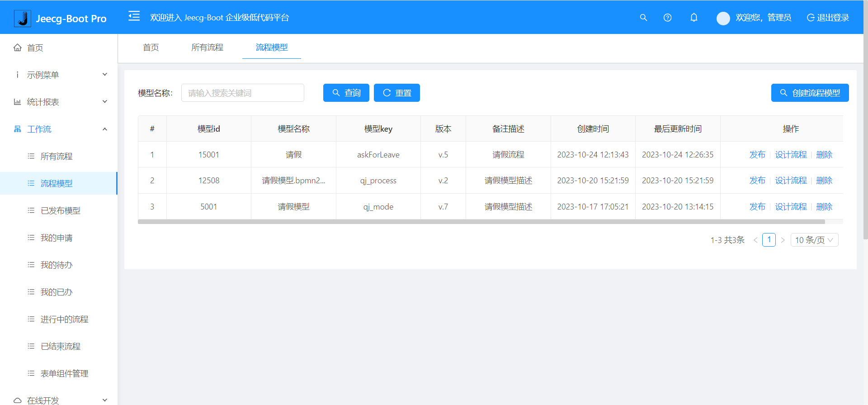Click the list icon beside 进行中的流程

pos(31,319)
